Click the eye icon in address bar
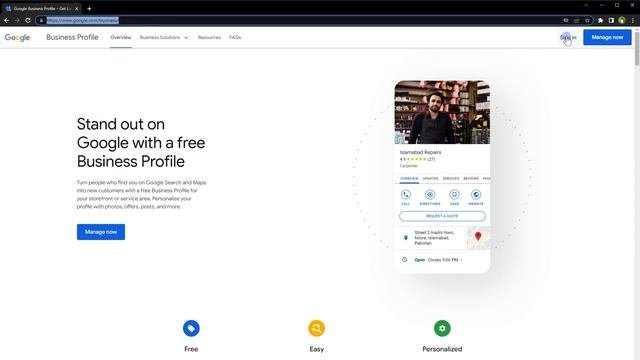The width and height of the screenshot is (640, 360). [x=566, y=20]
